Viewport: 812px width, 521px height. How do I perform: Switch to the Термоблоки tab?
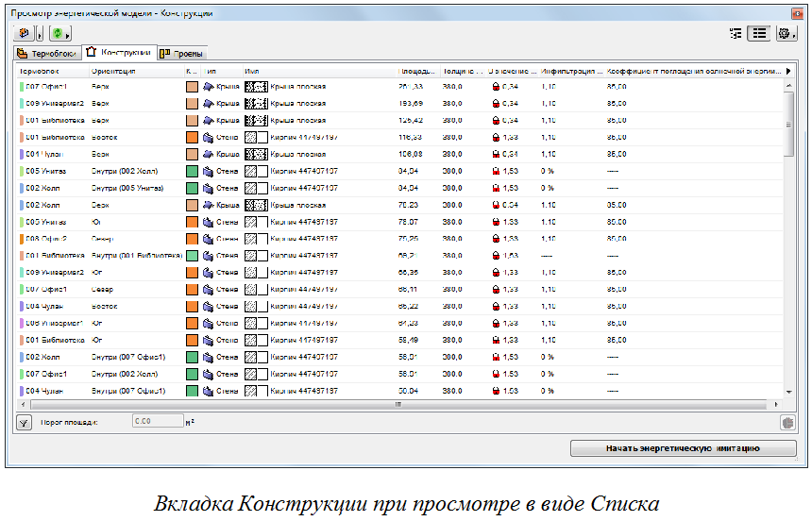pos(47,54)
